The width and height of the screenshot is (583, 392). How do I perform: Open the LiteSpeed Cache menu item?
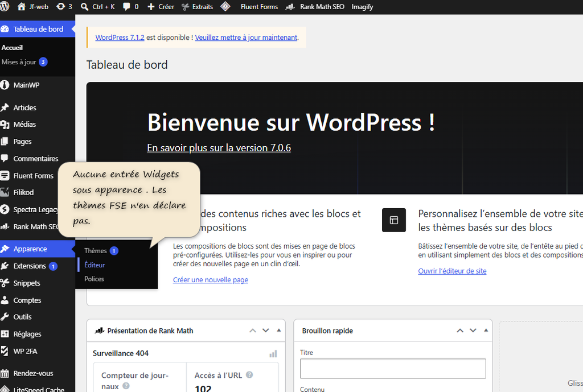(x=39, y=389)
